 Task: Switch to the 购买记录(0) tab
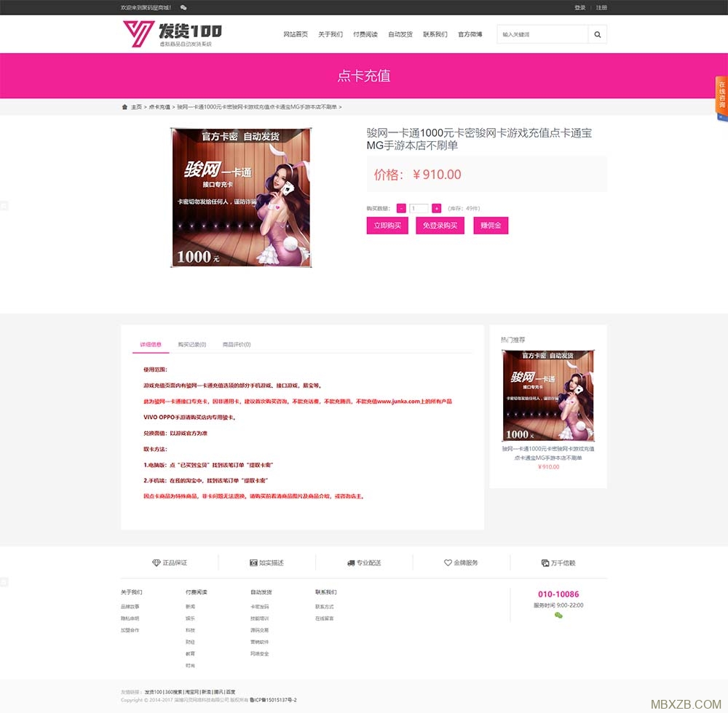pyautogui.click(x=192, y=345)
